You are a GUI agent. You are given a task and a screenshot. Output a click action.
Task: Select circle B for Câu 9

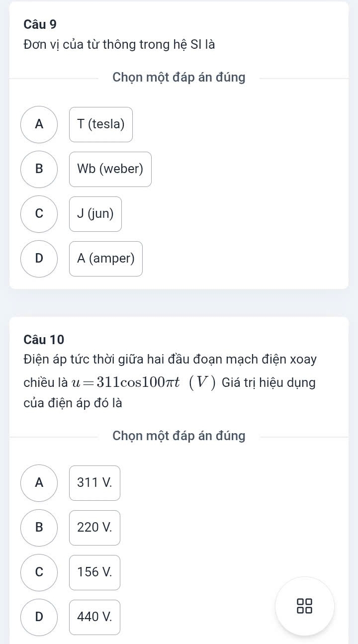pos(39,169)
